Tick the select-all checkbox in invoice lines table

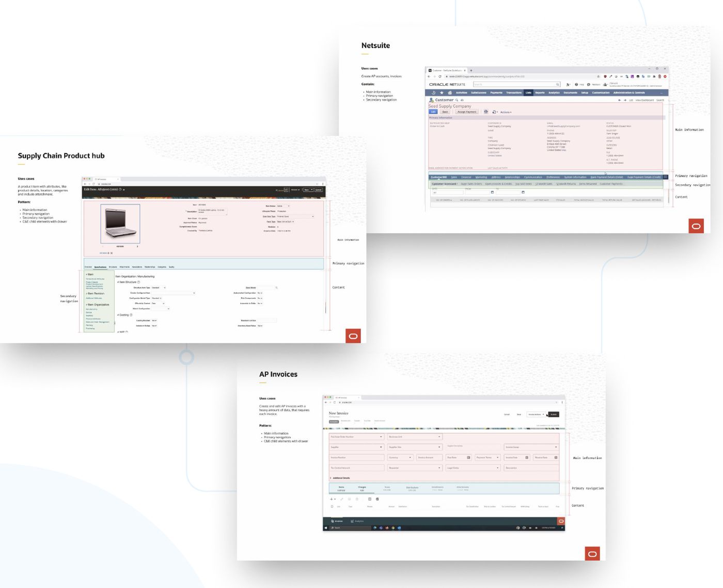coord(332,506)
